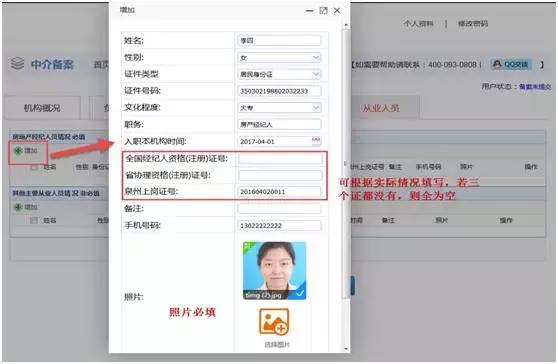Click the dialog scrollbar up arrow
Image resolution: width=558 pixels, height=364 pixels.
click(x=346, y=25)
